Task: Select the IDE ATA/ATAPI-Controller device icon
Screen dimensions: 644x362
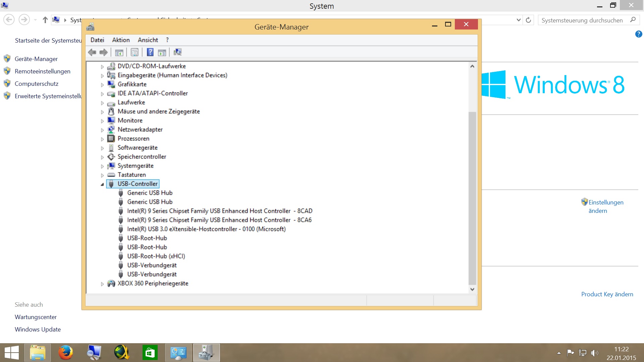Action: pos(111,94)
